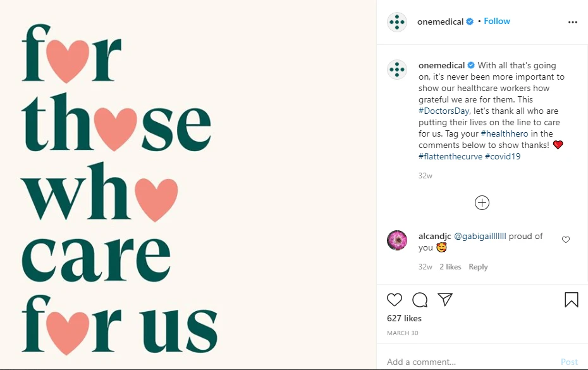The width and height of the screenshot is (588, 370).
Task: Open onemedical avatar beside the caption
Action: tap(397, 70)
